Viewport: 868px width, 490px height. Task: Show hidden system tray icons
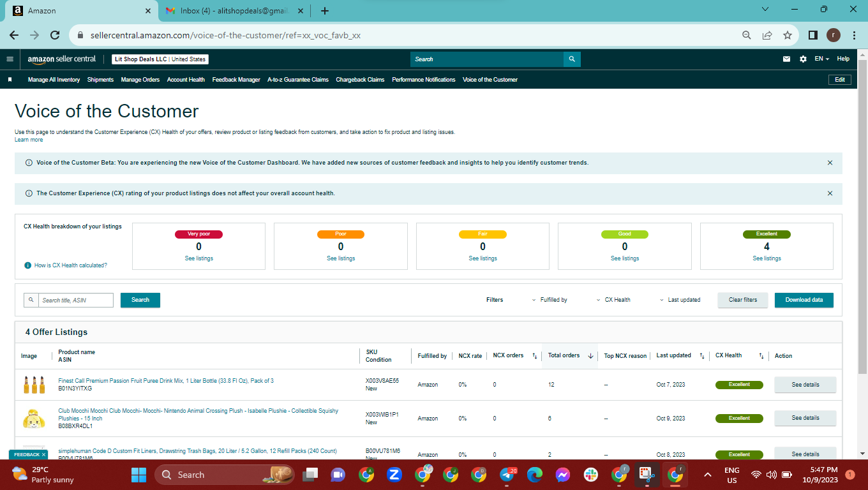tap(707, 475)
